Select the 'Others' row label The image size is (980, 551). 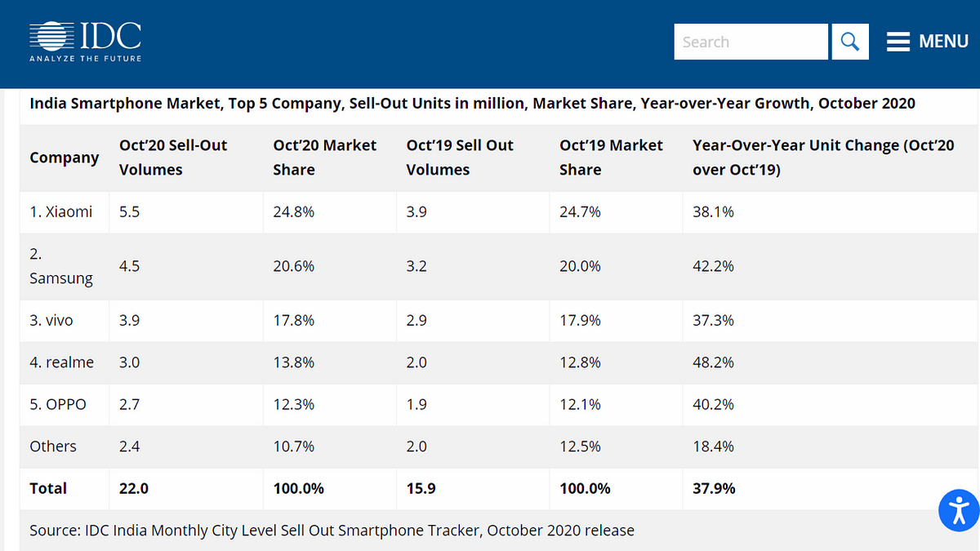pos(53,447)
